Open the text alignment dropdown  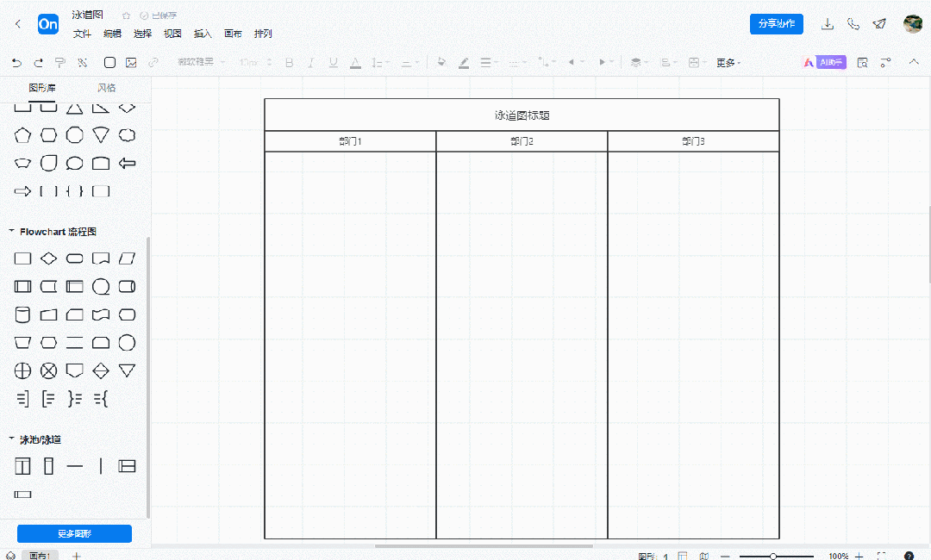click(x=409, y=62)
